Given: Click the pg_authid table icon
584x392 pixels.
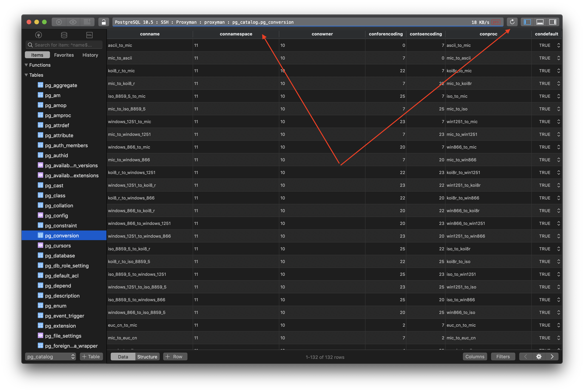Looking at the screenshot, I should tap(40, 155).
